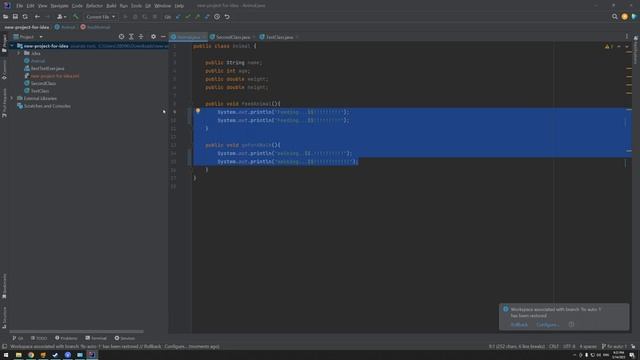Viewport: 640px width, 360px height.
Task: Expand External Libraries node
Action: [12, 98]
